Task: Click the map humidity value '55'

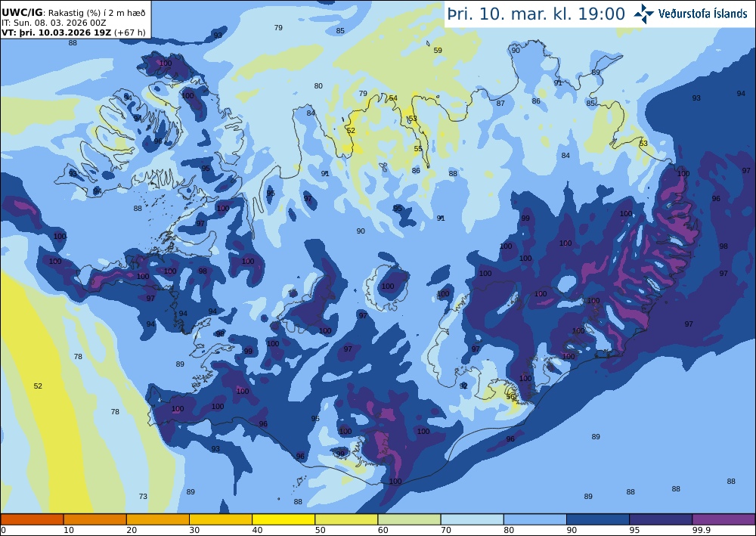Action: click(x=418, y=148)
